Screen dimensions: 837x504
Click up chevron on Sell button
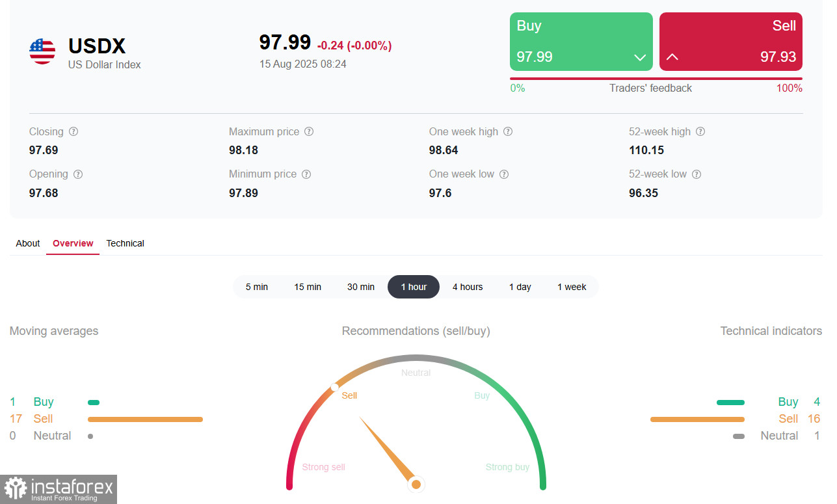tap(672, 57)
